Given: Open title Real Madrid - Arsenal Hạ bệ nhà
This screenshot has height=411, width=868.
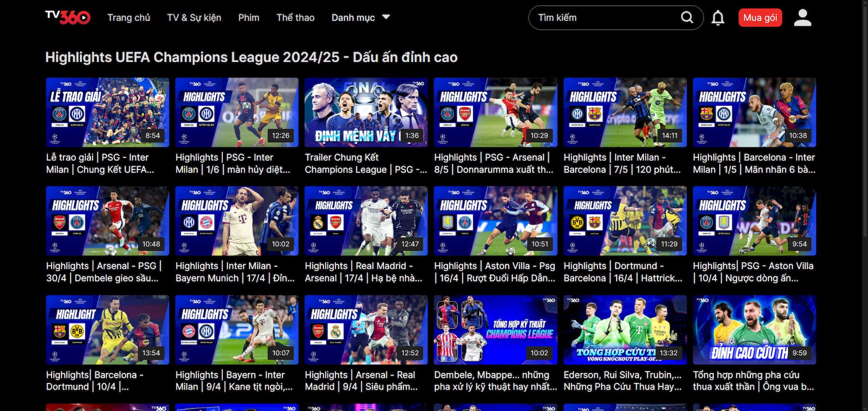Looking at the screenshot, I should (x=363, y=272).
